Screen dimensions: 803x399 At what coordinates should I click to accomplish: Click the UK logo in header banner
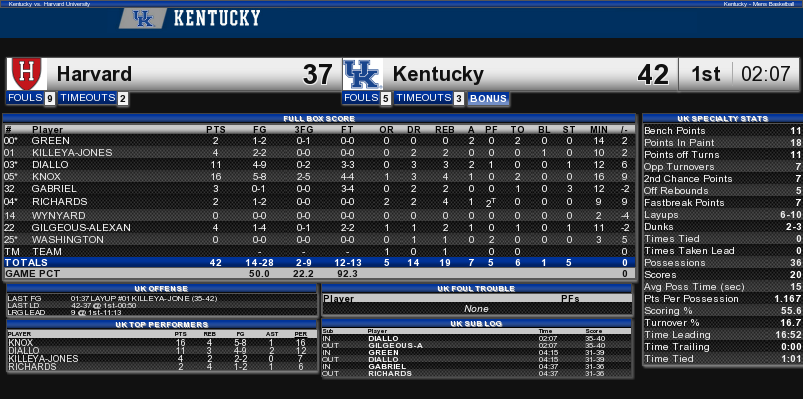143,18
